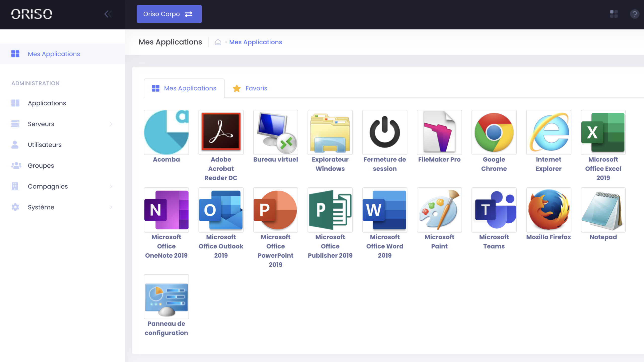Switch company via Oriso Corpo button
644x362 pixels.
169,14
